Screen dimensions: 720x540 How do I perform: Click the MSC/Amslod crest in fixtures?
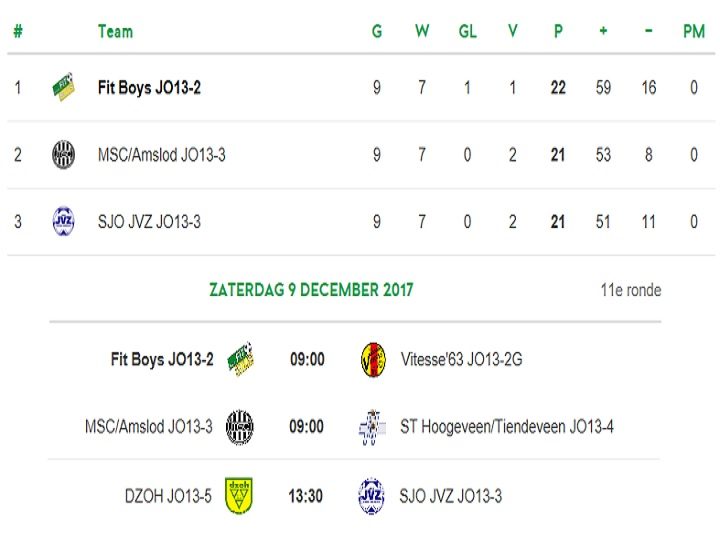click(240, 427)
